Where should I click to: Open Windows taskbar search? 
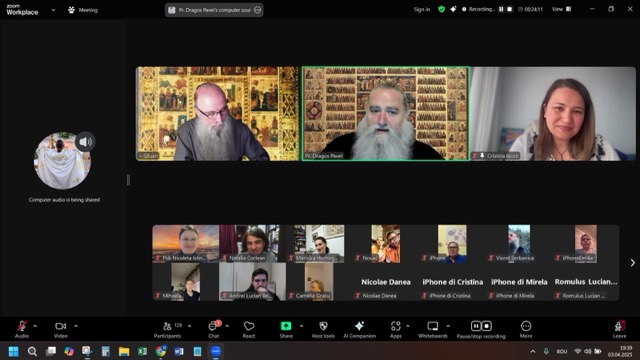click(32, 351)
